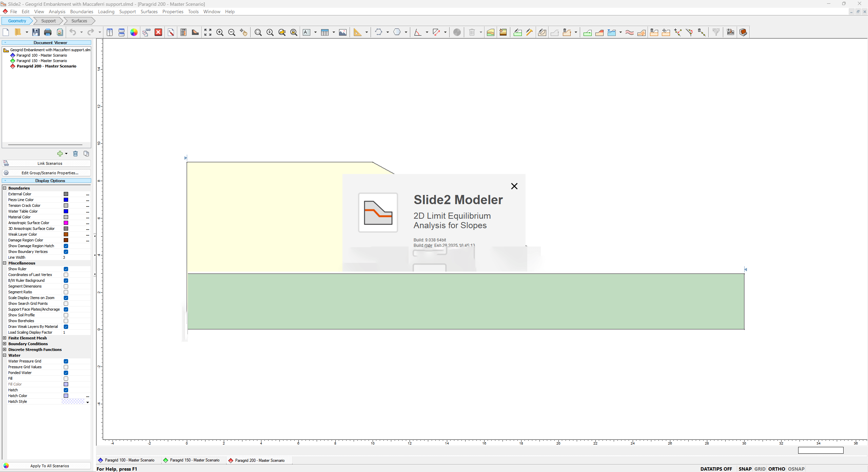The image size is (868, 472).
Task: Close the Slide2 Modeler splash dialog
Action: pos(514,186)
